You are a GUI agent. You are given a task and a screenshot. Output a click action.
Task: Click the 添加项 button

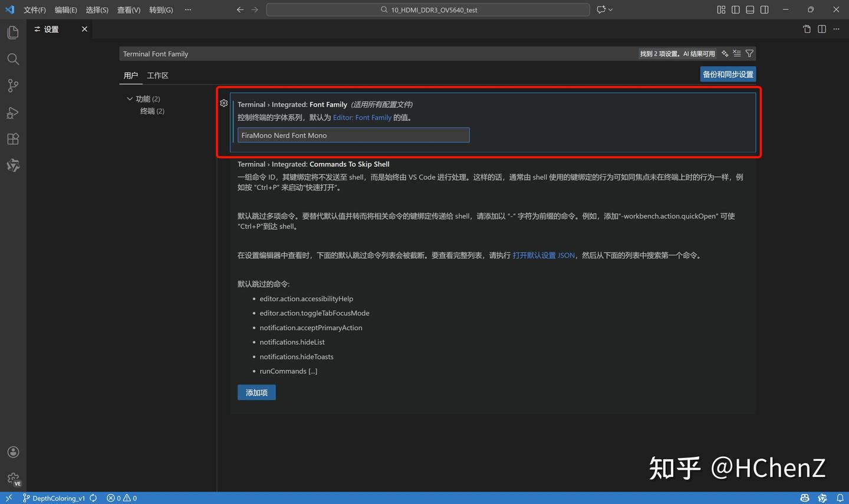point(256,393)
